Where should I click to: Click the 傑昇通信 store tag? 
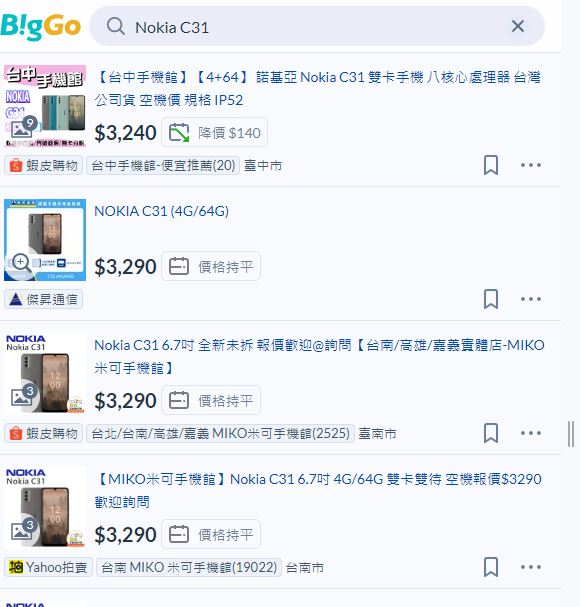(x=43, y=300)
